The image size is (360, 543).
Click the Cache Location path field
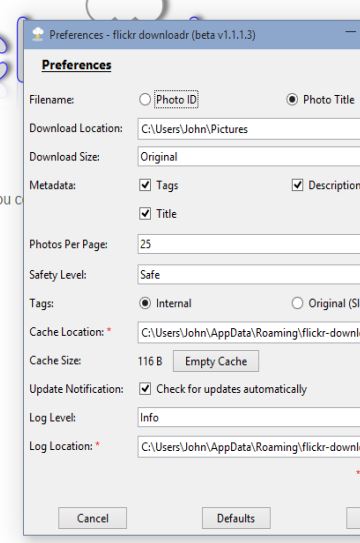[249, 332]
